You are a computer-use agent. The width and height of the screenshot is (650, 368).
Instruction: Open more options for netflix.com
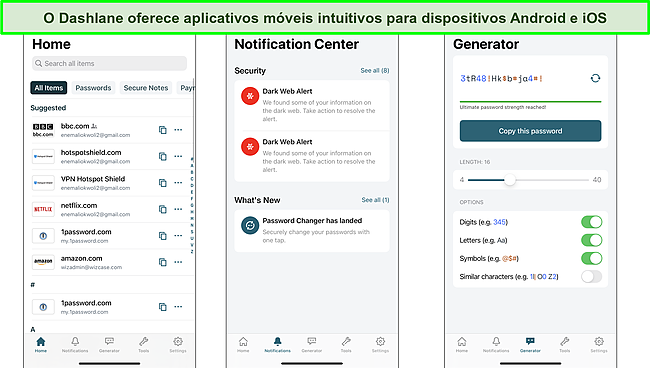point(178,209)
